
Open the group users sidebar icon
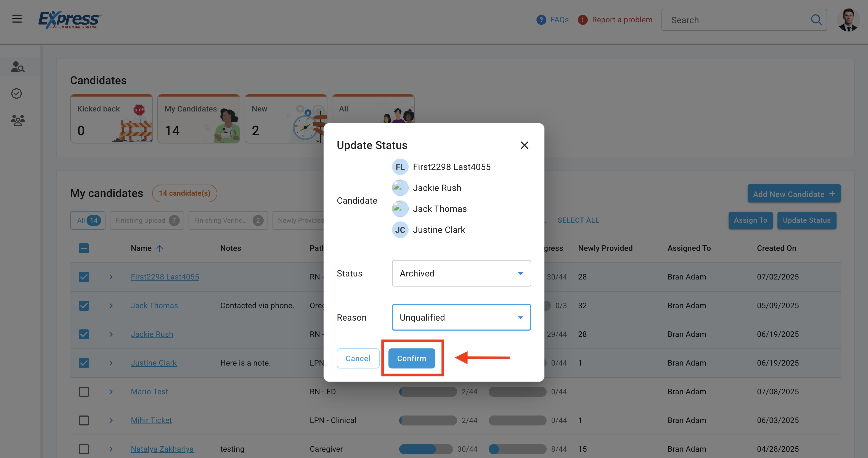point(17,120)
